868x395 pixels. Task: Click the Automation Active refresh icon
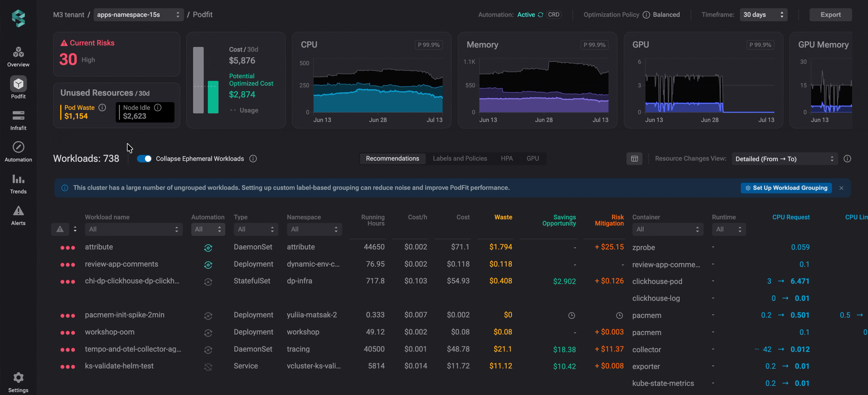[541, 15]
